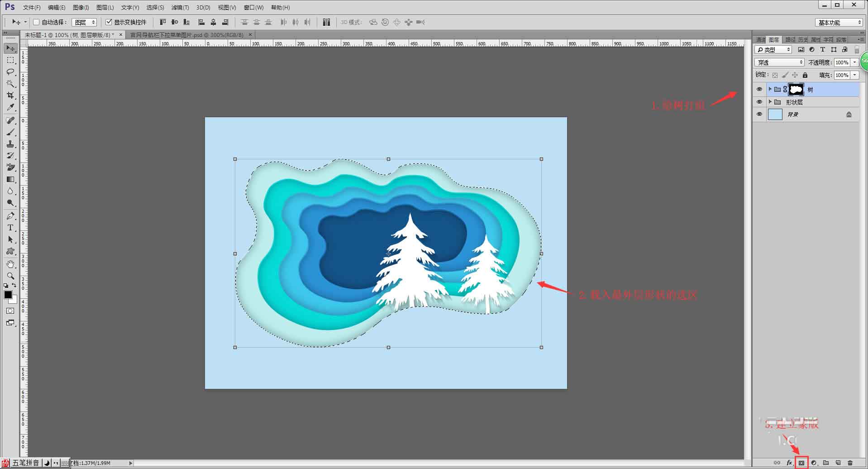The height and width of the screenshot is (469, 868).
Task: Click the New Adjustment Layer icon
Action: coord(814,463)
